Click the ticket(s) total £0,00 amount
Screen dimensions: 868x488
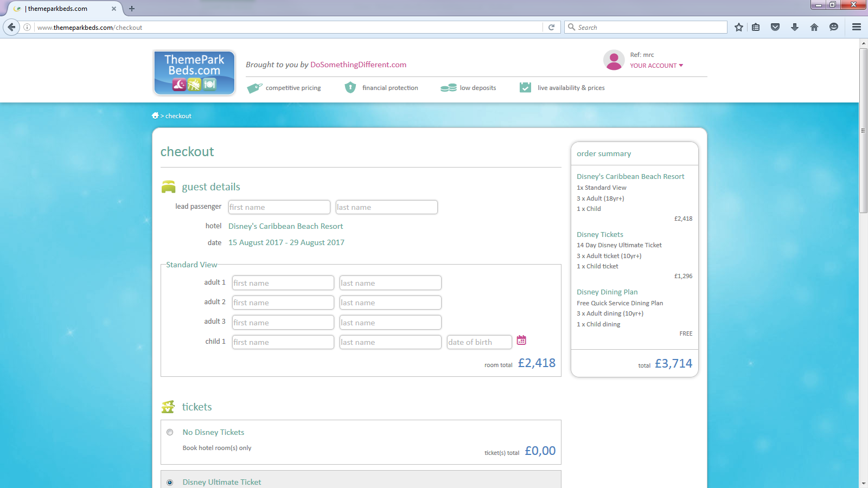[x=540, y=451]
